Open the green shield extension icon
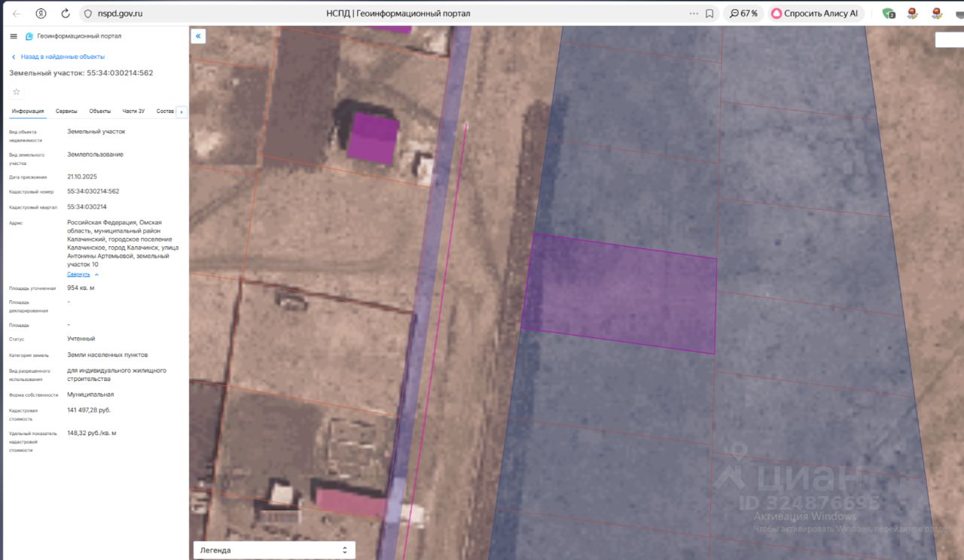The height and width of the screenshot is (560, 964). [x=889, y=14]
